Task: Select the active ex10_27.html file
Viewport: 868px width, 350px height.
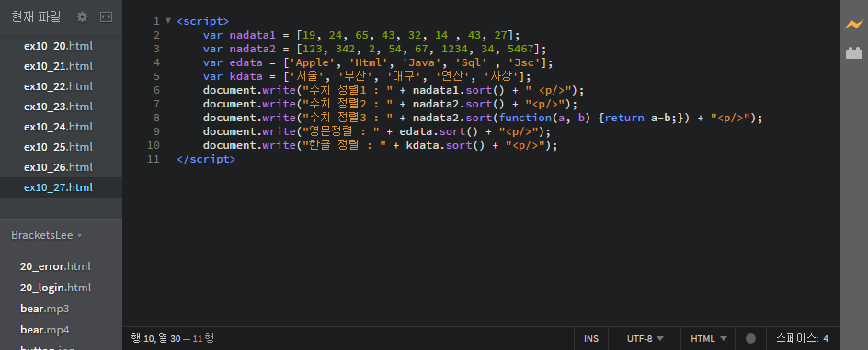Action: [58, 187]
